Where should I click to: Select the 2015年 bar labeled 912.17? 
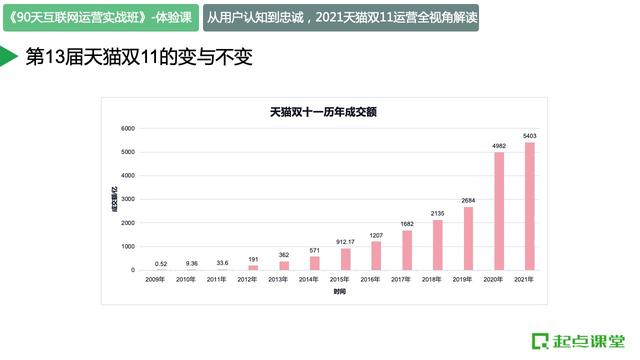[x=346, y=259]
